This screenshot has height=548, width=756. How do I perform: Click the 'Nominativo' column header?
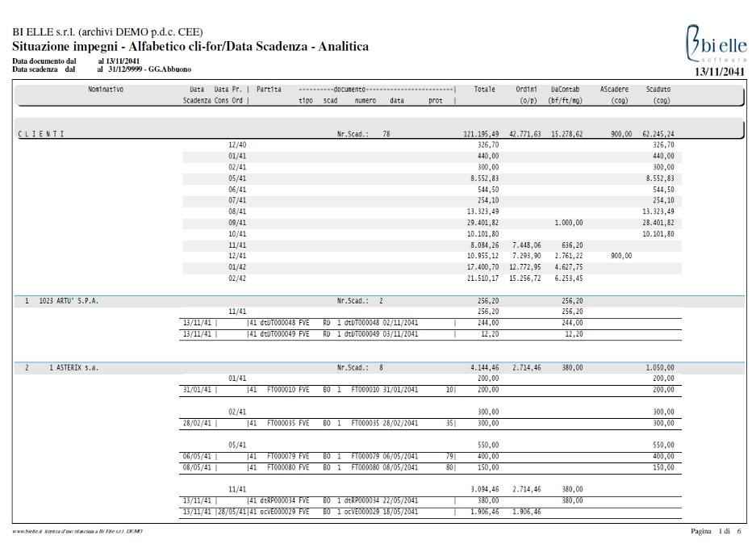pyautogui.click(x=106, y=90)
